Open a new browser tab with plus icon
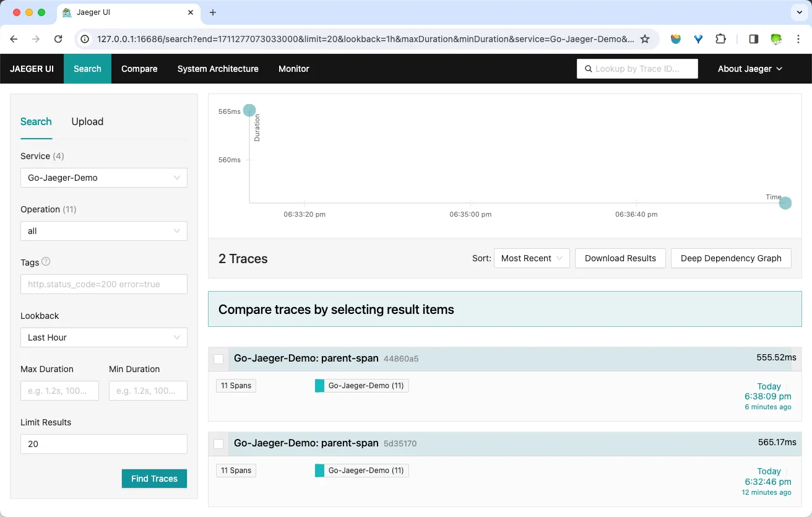Viewport: 812px width, 517px height. pos(213,12)
